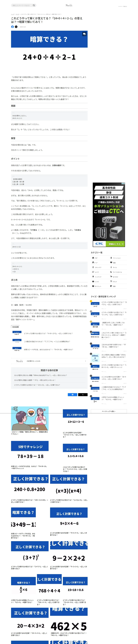Open card 240÷0.8+200
138x644 pixels.
[30, 489]
